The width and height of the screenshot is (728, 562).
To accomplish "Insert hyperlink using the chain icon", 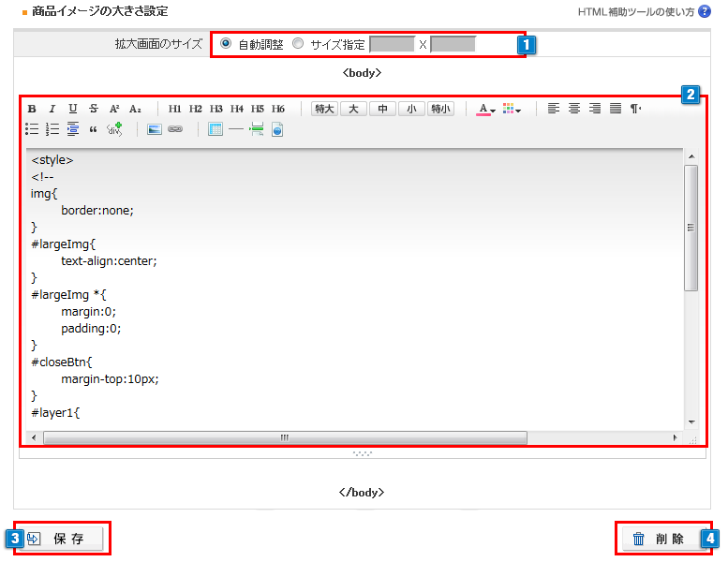I will click(175, 130).
